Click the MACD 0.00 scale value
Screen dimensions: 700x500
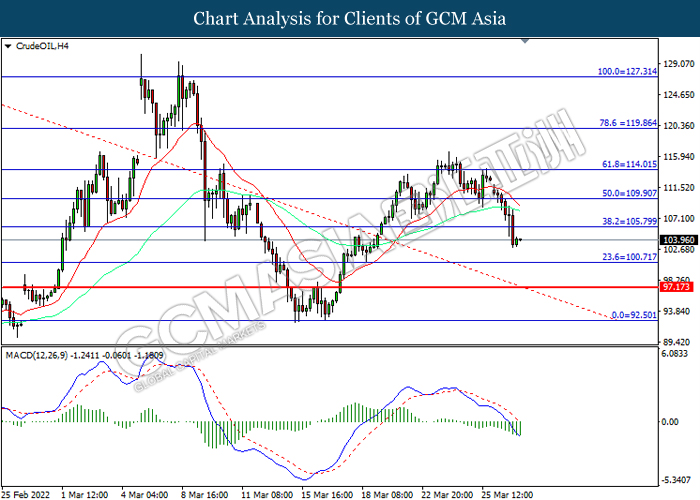[x=670, y=422]
